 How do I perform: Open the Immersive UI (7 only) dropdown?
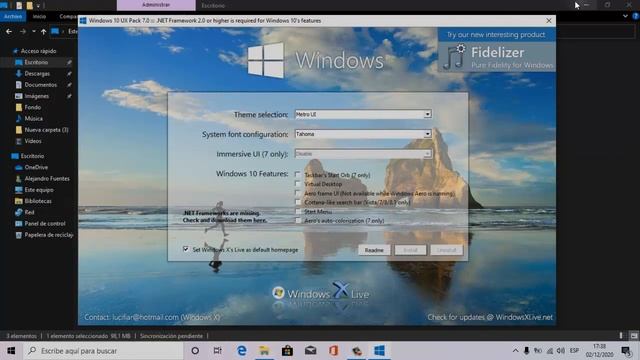pos(362,153)
